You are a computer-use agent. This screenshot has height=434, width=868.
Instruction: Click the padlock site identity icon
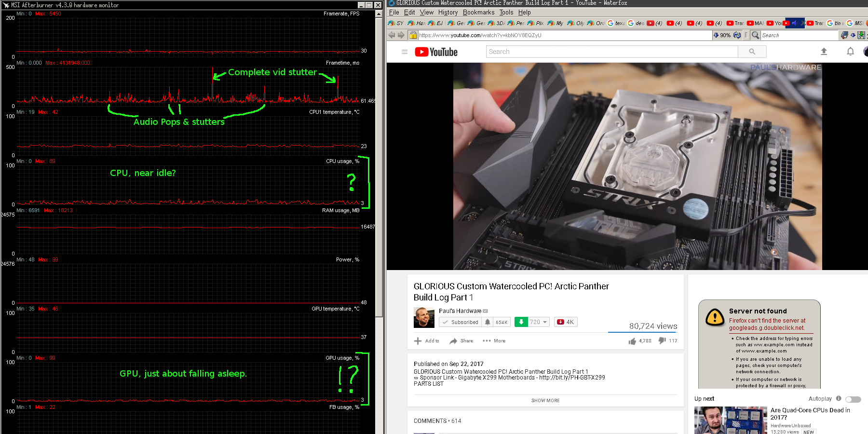[x=413, y=35]
